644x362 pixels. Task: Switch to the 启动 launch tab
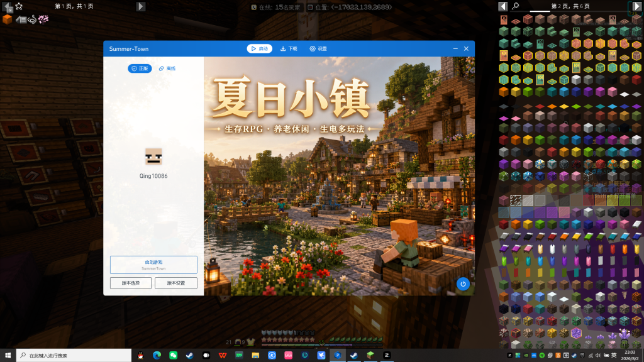pos(260,48)
